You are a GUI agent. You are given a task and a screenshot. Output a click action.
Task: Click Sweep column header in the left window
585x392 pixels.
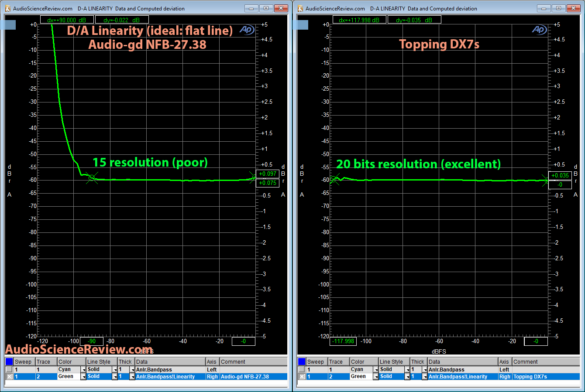[x=24, y=361]
